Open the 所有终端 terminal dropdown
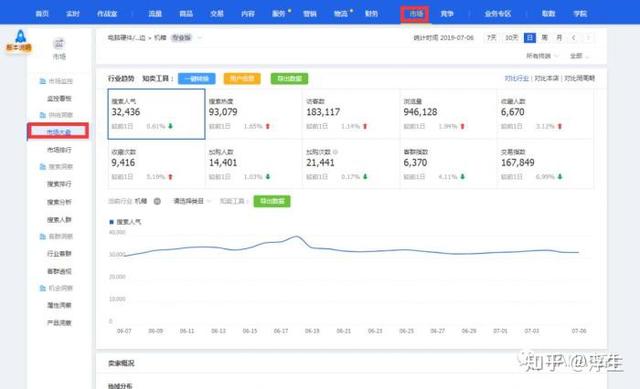This screenshot has height=389, width=640. pyautogui.click(x=541, y=56)
